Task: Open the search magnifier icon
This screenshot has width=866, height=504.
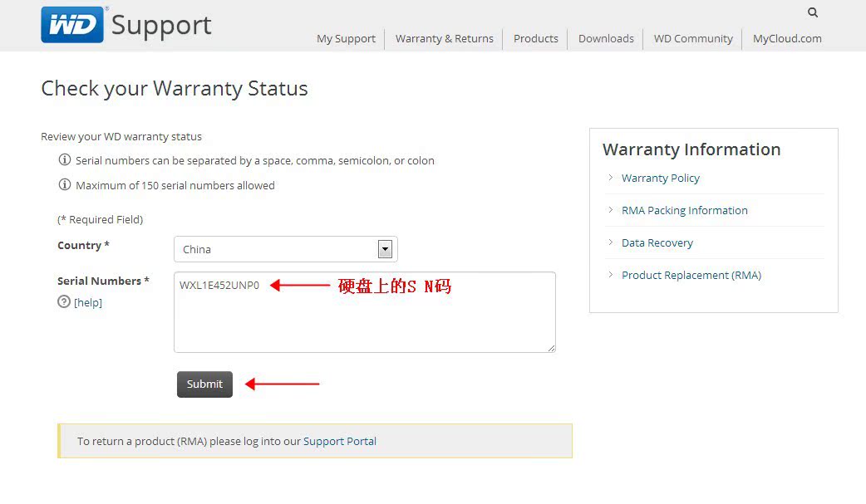Action: (x=813, y=12)
